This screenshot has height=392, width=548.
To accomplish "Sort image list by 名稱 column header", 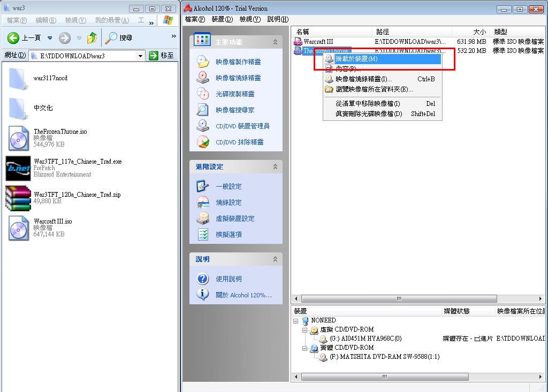I will click(332, 32).
